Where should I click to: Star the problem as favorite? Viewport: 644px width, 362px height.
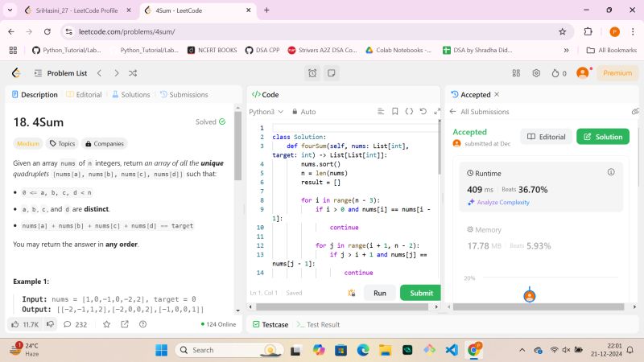point(106,324)
